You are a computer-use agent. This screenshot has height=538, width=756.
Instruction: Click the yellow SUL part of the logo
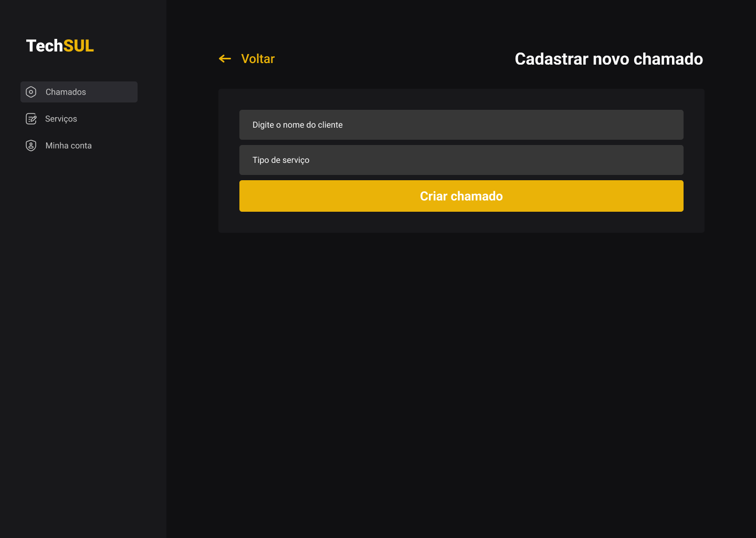tap(78, 46)
